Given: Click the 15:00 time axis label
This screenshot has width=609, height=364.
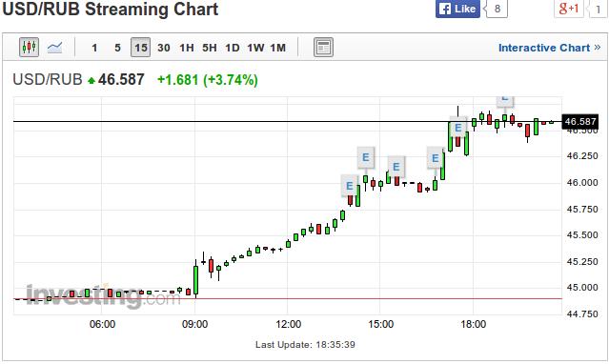Looking at the screenshot, I should click(380, 324).
